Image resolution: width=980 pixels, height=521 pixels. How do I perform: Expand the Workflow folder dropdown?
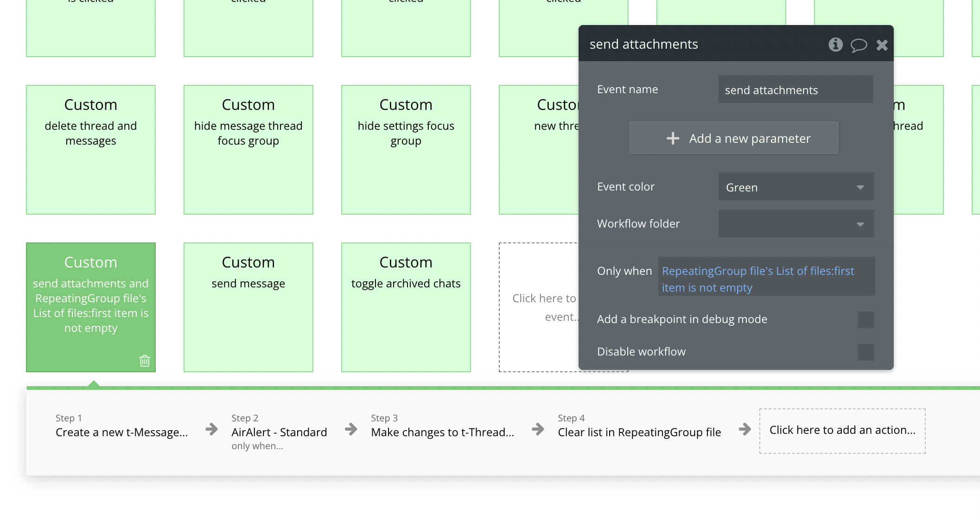(796, 224)
